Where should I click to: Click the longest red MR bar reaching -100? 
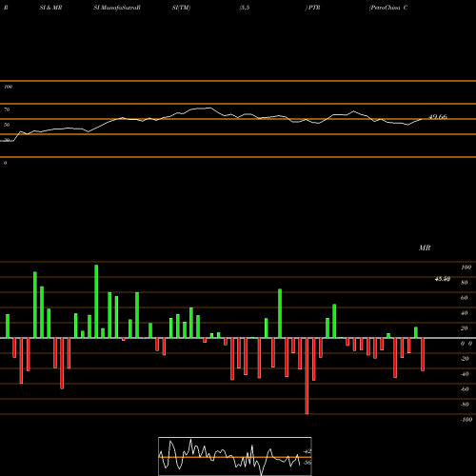point(307,376)
